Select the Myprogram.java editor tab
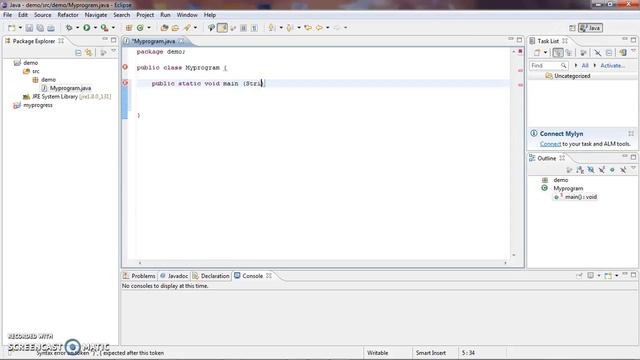Image resolution: width=640 pixels, height=360 pixels. pos(153,41)
